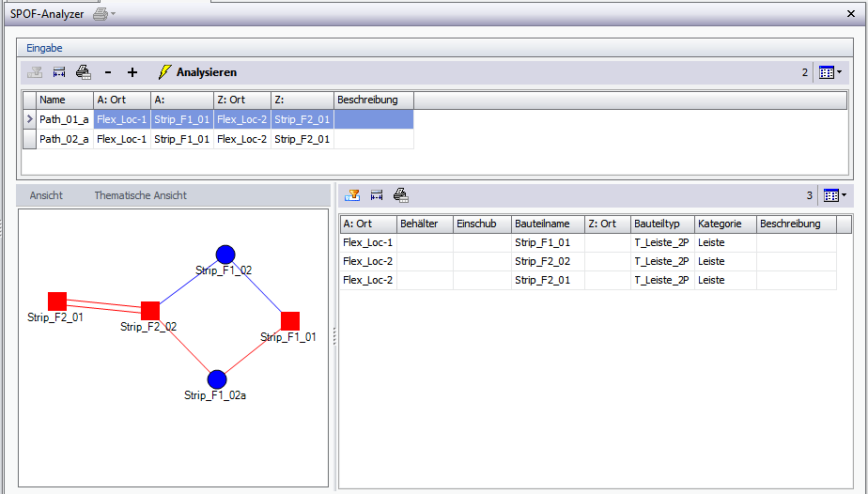868x494 pixels.
Task: Click the filter icon in the results toolbar
Action: point(352,195)
